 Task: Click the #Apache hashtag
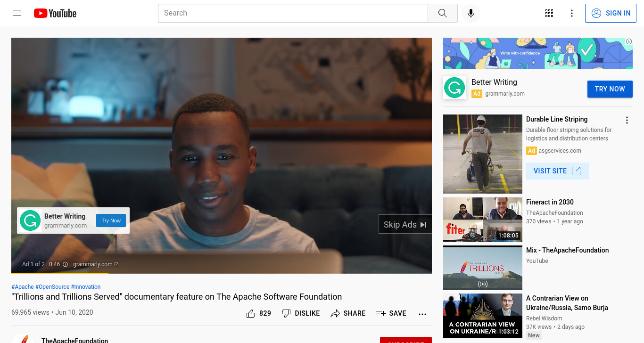coord(23,287)
